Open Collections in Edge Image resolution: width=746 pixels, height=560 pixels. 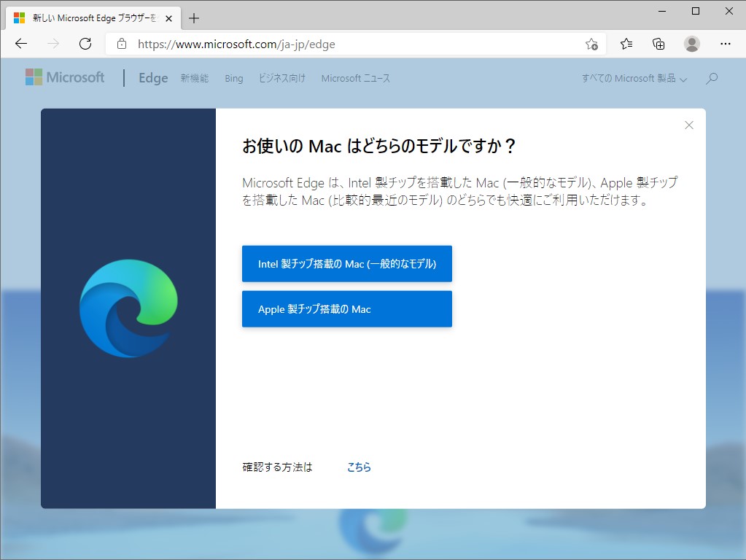658,44
